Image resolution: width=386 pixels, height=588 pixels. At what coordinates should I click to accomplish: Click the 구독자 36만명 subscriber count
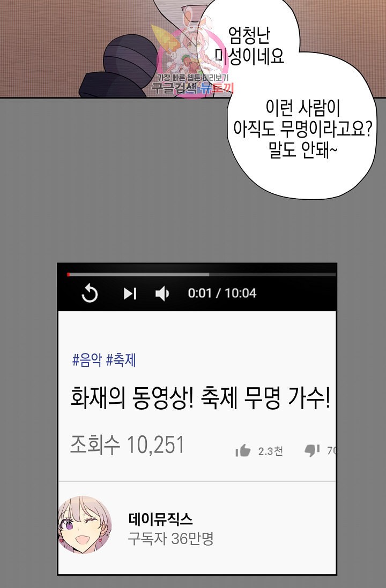[171, 539]
